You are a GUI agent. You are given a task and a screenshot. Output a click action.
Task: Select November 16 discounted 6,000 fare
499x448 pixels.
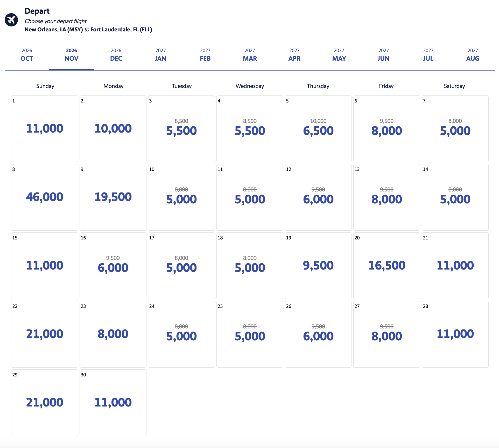pos(113,266)
